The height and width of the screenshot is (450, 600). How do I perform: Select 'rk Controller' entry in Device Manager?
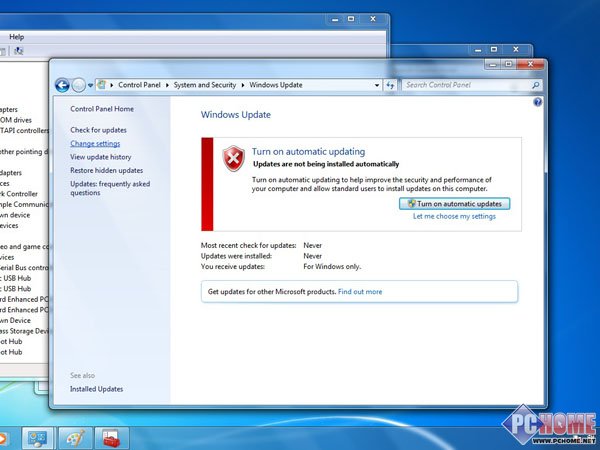coord(19,194)
